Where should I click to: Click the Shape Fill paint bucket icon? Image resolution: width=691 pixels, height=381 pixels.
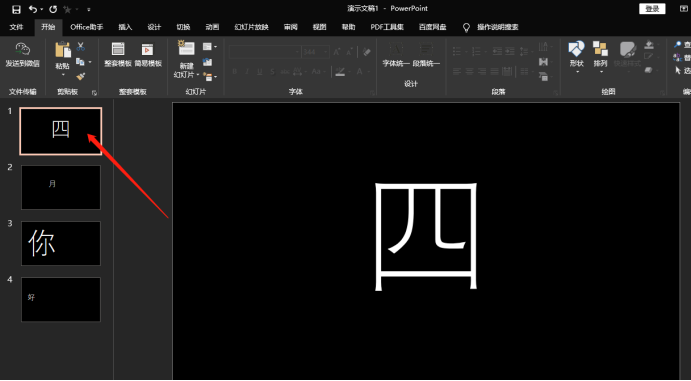pyautogui.click(x=649, y=44)
